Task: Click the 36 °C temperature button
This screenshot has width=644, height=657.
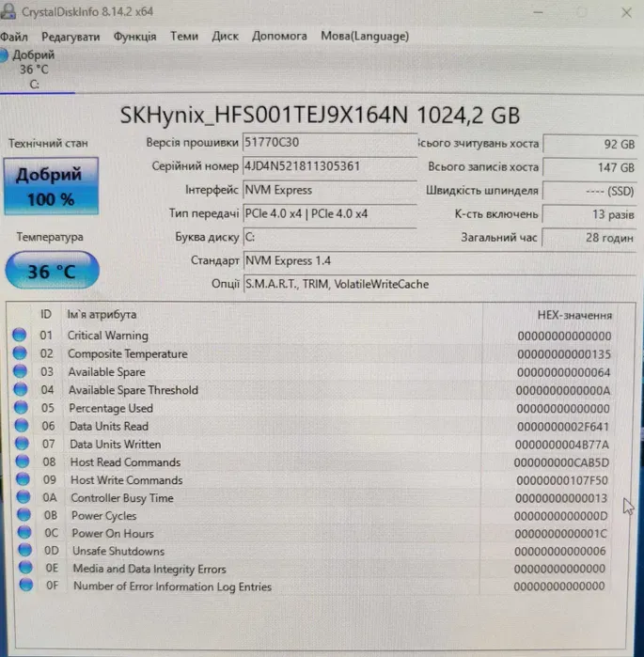Action: click(x=52, y=271)
